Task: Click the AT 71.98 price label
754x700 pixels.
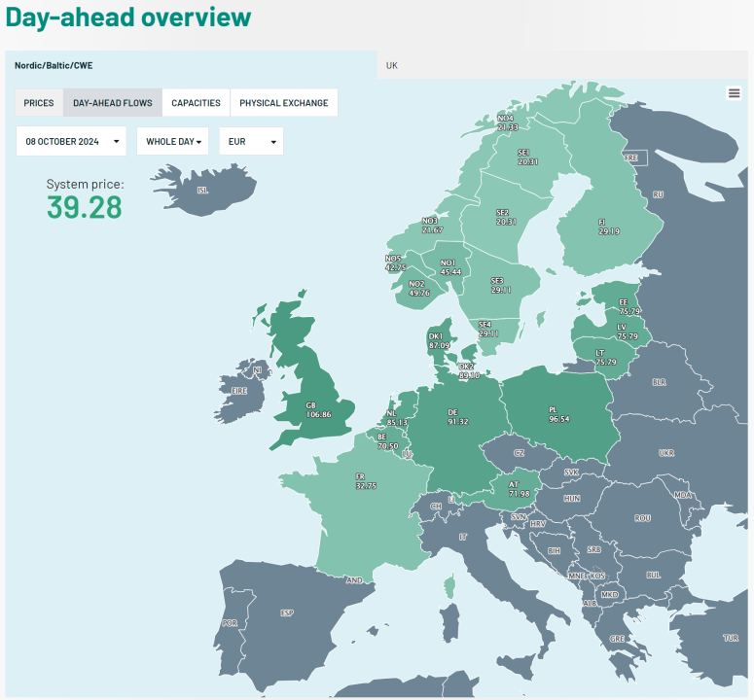Action: point(519,489)
